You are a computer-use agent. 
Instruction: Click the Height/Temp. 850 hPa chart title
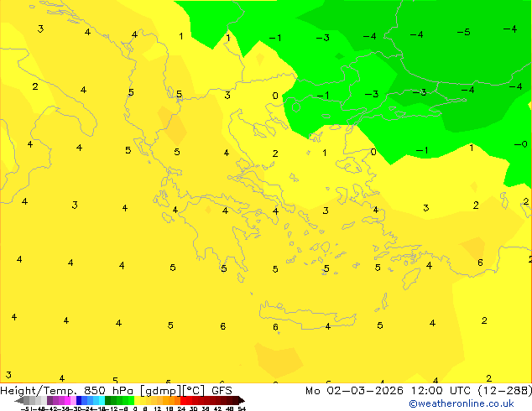(66, 391)
